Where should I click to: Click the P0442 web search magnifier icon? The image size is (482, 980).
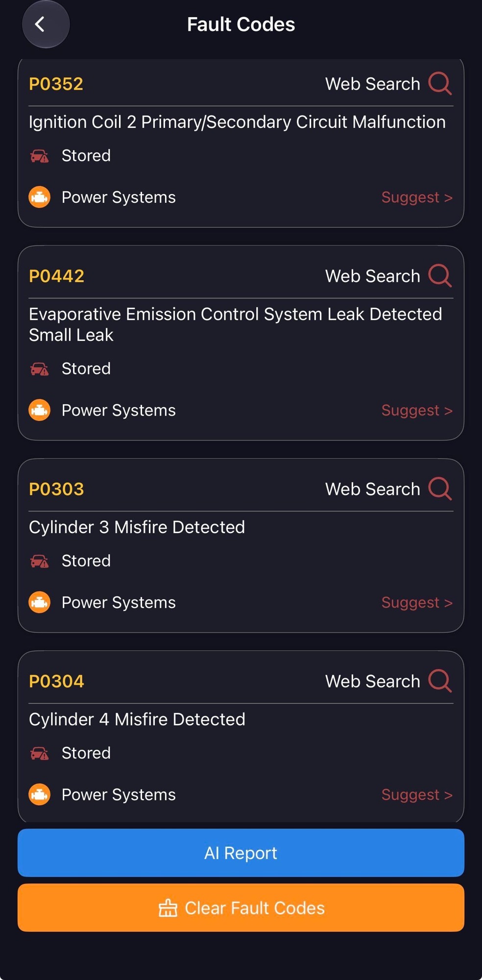440,275
